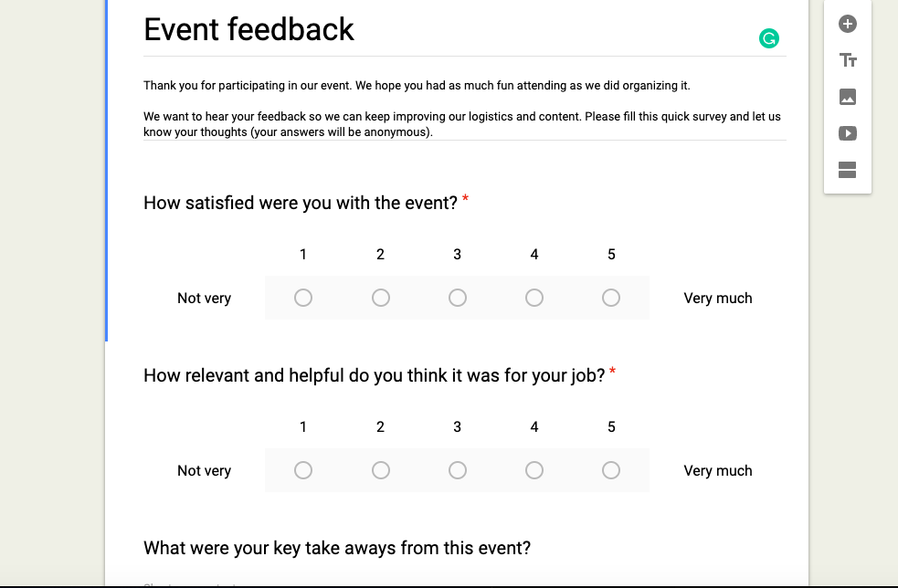The width and height of the screenshot is (898, 588).
Task: Click the Add question plus icon
Action: click(x=848, y=25)
